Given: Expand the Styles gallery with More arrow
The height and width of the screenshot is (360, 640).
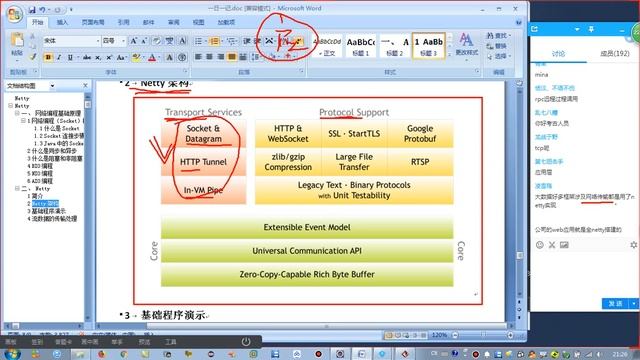Looking at the screenshot, I should pos(449,55).
